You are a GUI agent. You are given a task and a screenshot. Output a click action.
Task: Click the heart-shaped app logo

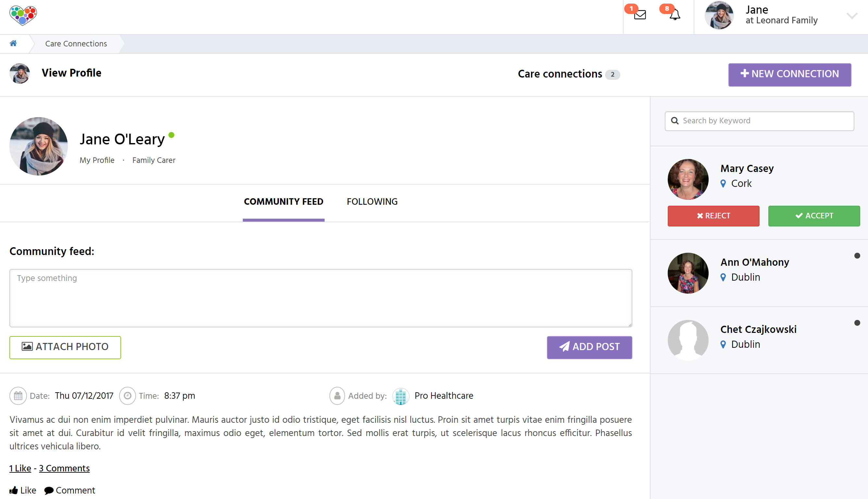(23, 16)
